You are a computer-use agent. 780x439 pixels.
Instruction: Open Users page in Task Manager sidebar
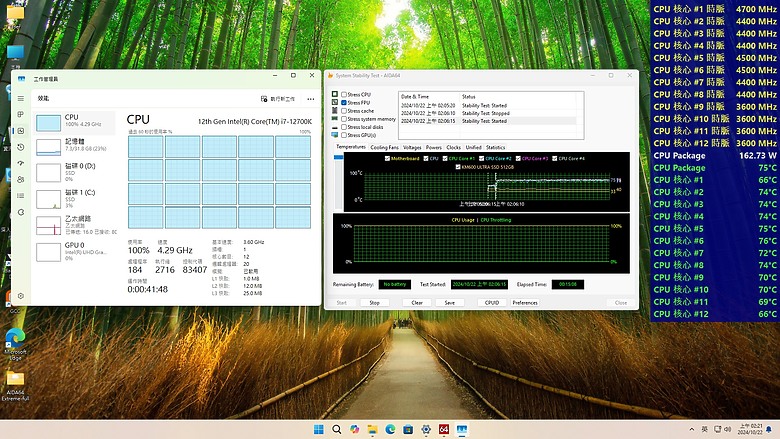point(20,179)
